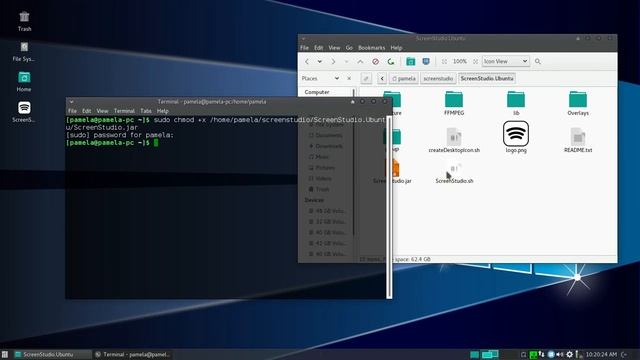Click the Terminal window menu arrow
This screenshot has width=640, height=360.
71,102
